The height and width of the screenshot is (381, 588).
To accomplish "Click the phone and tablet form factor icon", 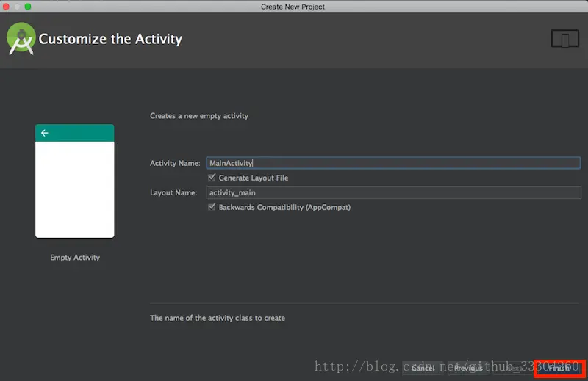I will 564,39.
